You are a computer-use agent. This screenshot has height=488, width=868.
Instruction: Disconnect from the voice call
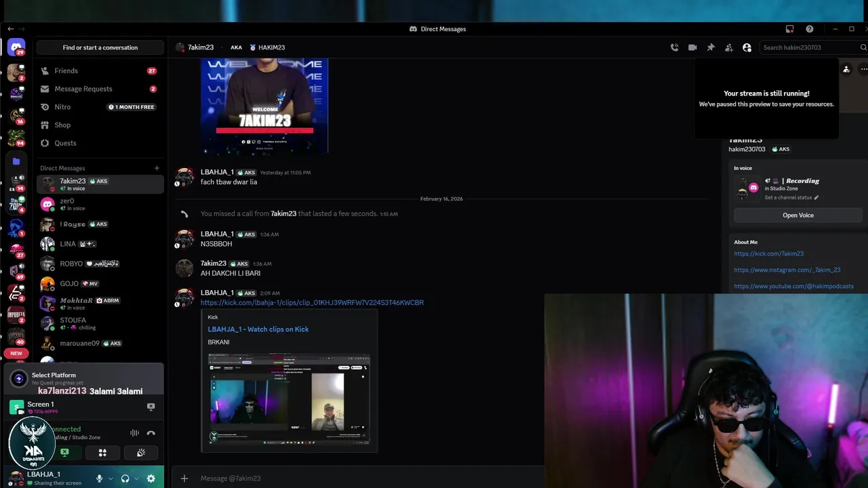click(x=151, y=433)
